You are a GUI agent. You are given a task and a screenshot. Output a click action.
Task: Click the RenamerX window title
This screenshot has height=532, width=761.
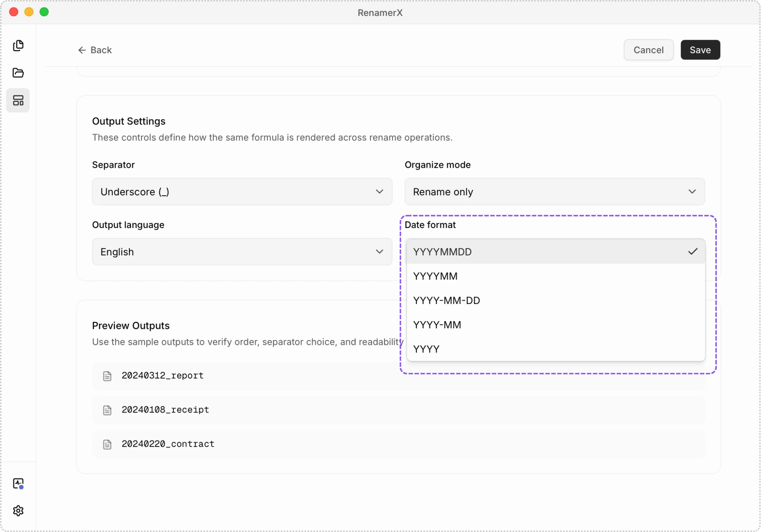[380, 13]
